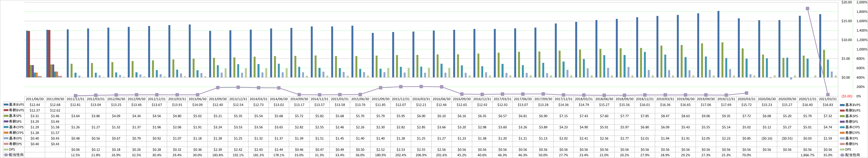The image size is (868, 158).
Task: Click 基本EPS entry in the right-side legend
Action: click(849, 138)
